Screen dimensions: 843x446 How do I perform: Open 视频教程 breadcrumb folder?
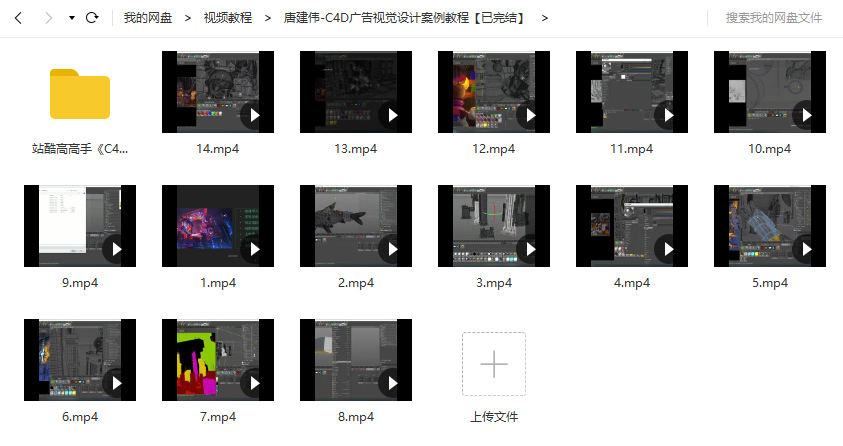click(x=227, y=18)
